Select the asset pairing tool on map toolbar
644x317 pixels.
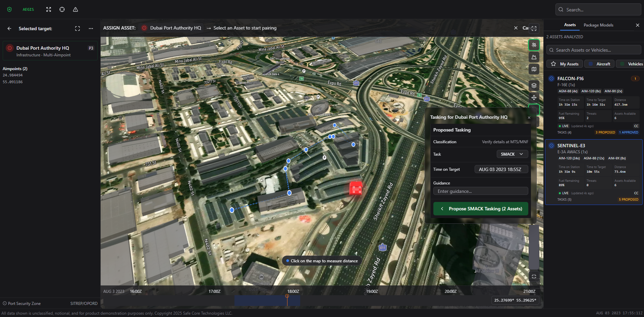[534, 45]
